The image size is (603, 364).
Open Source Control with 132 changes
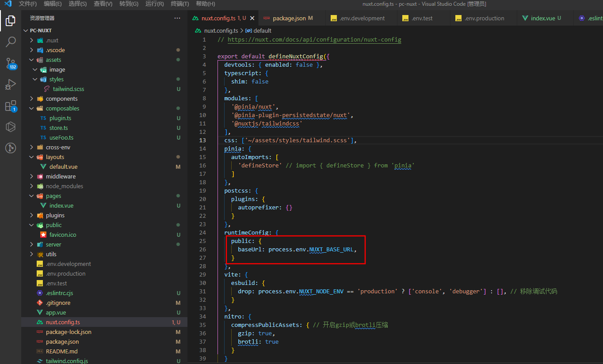click(x=11, y=63)
